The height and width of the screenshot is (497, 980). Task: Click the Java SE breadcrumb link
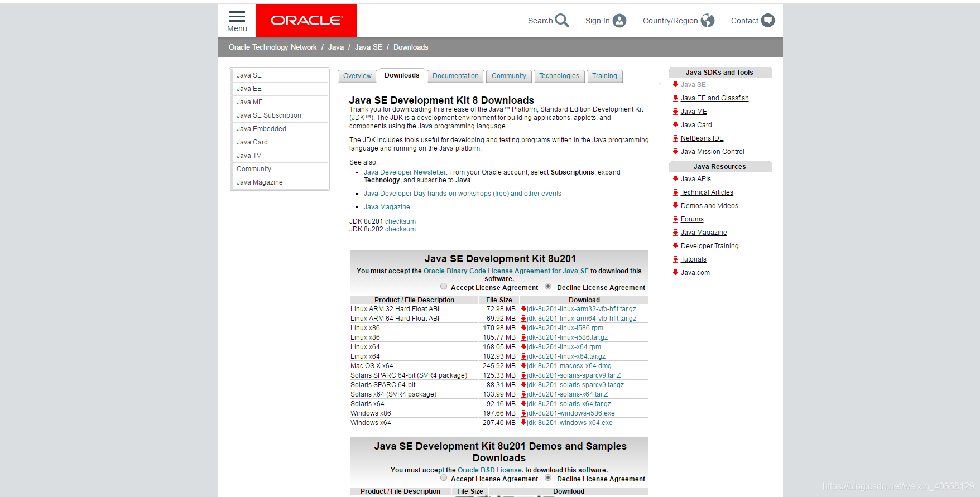pos(369,47)
